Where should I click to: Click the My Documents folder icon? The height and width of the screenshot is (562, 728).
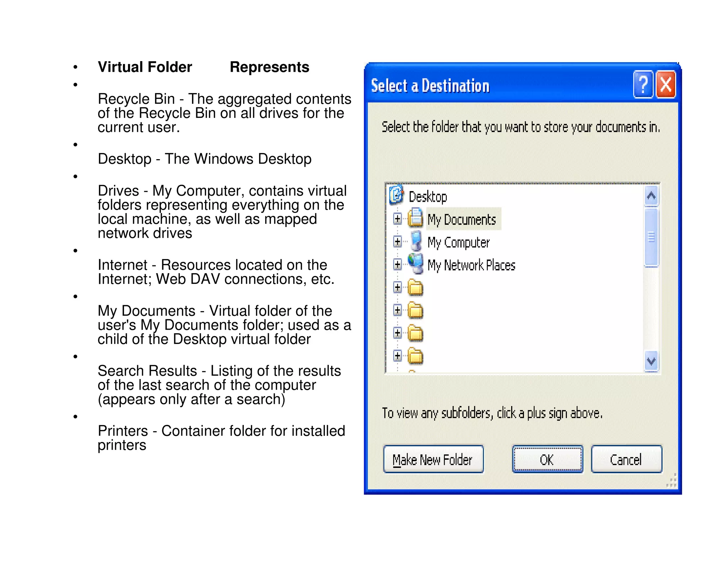point(415,218)
